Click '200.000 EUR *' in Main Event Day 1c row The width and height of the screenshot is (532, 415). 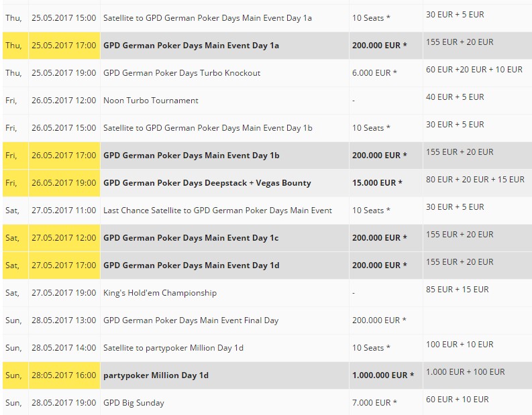click(x=379, y=238)
